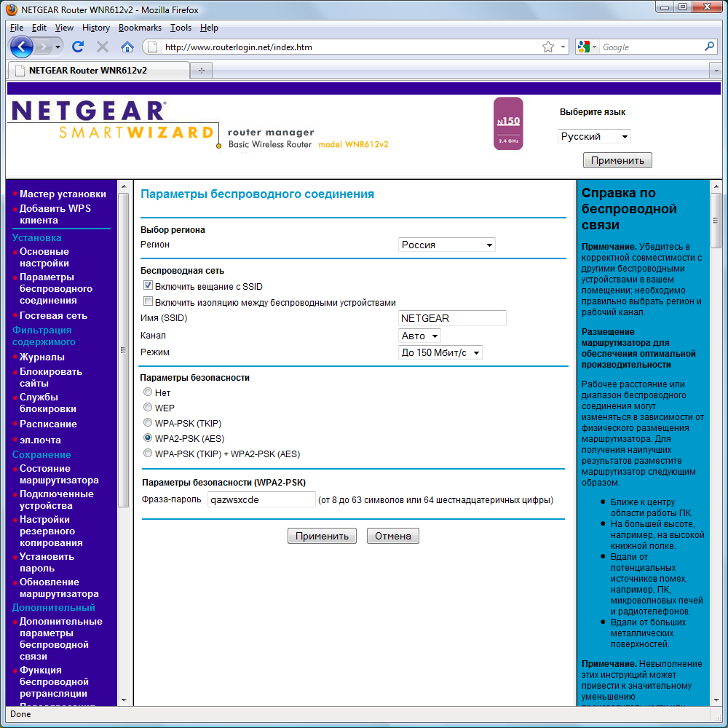Viewport: 728px width, 728px height.
Task: Go to the home page icon
Action: click(x=127, y=47)
